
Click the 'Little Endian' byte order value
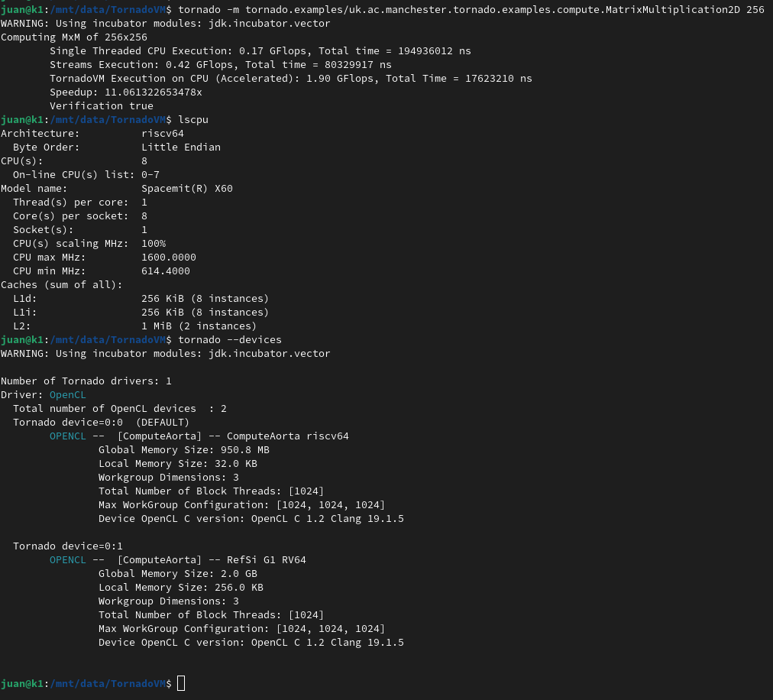pos(181,147)
